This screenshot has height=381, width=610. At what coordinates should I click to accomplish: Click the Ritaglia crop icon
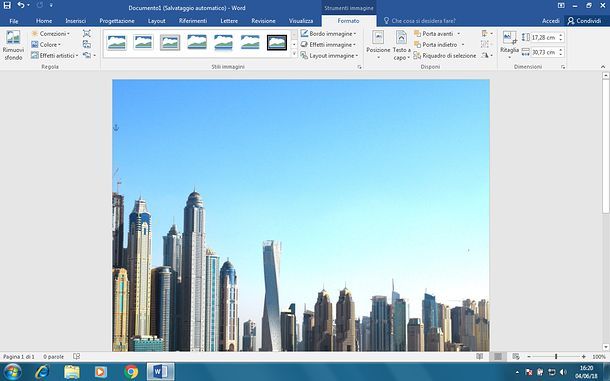point(509,38)
